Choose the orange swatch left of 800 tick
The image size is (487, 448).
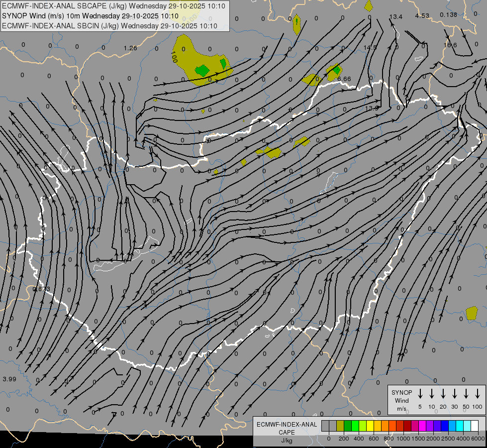[385, 426]
